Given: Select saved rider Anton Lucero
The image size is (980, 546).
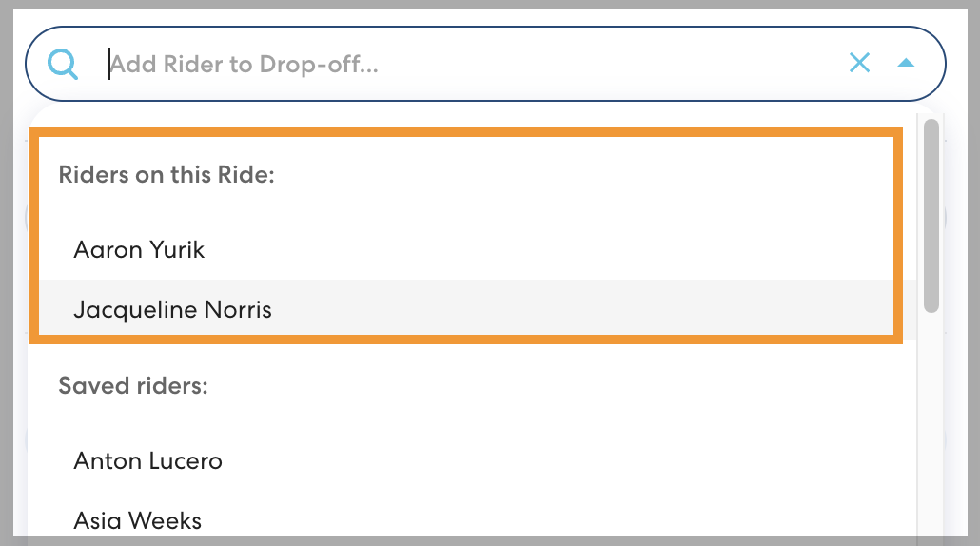Looking at the screenshot, I should pos(148,461).
